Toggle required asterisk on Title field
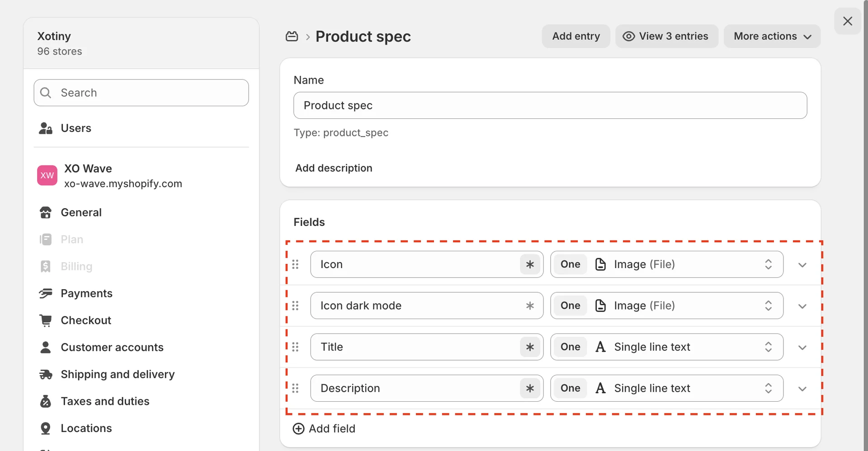The width and height of the screenshot is (868, 451). point(530,347)
